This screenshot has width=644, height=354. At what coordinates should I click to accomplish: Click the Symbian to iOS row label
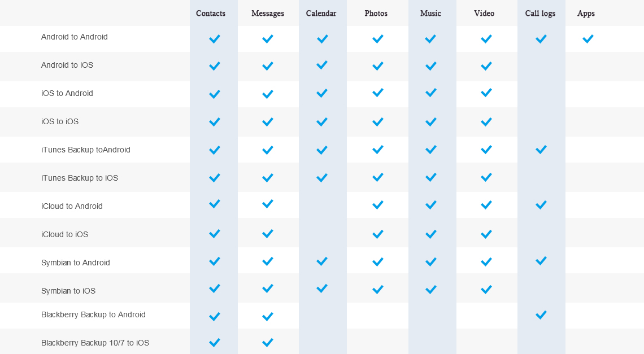pos(68,291)
